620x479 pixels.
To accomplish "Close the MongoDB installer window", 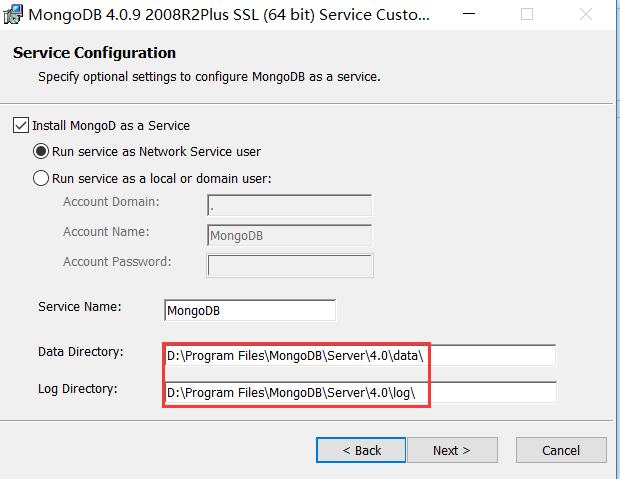I will point(586,14).
